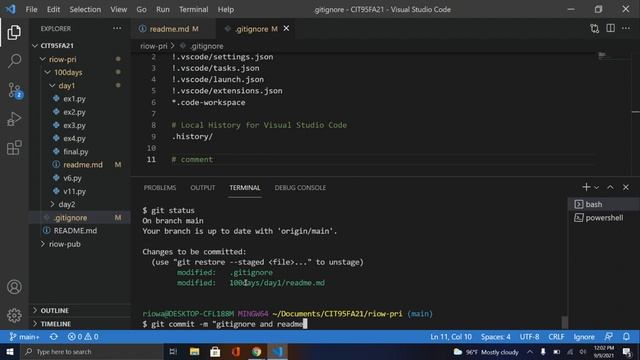Change end of line sequence CRLF

[x=556, y=337]
